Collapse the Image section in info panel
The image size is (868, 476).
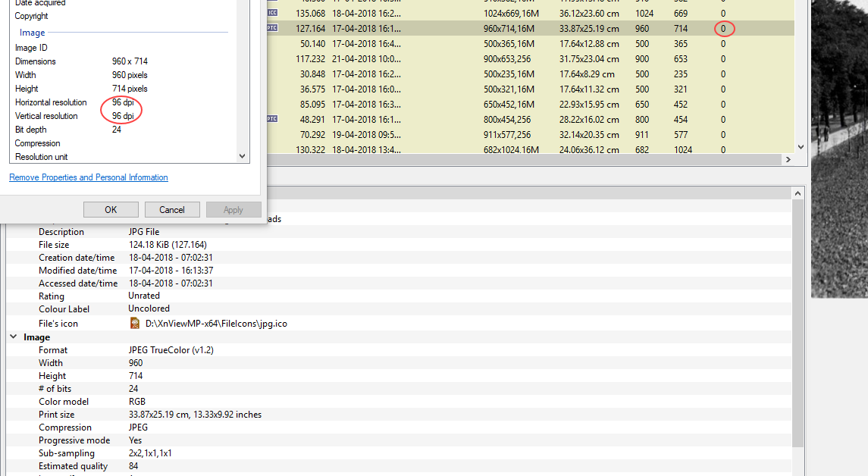(14, 337)
